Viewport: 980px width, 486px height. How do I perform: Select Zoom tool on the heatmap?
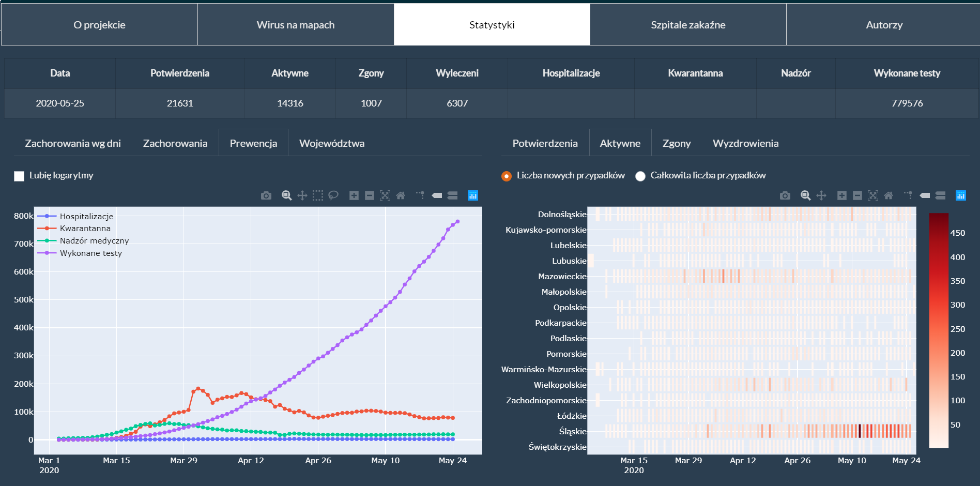pos(806,195)
